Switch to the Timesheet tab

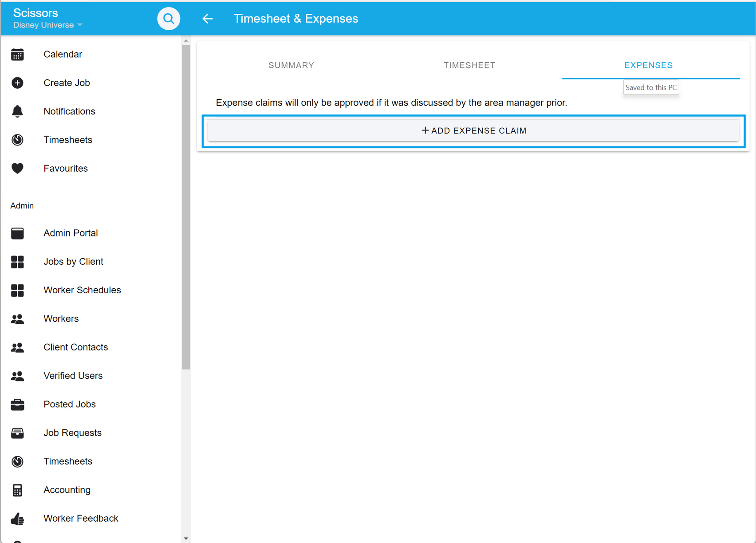[x=469, y=65]
